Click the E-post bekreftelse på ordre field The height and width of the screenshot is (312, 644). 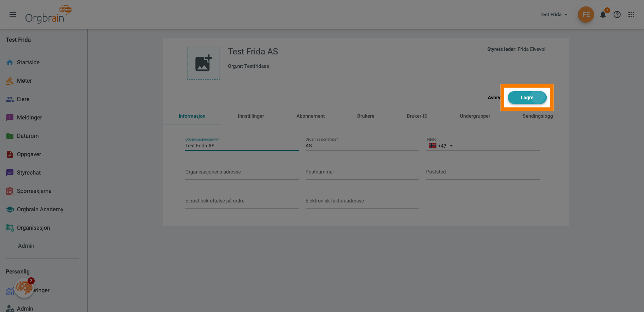(242, 201)
